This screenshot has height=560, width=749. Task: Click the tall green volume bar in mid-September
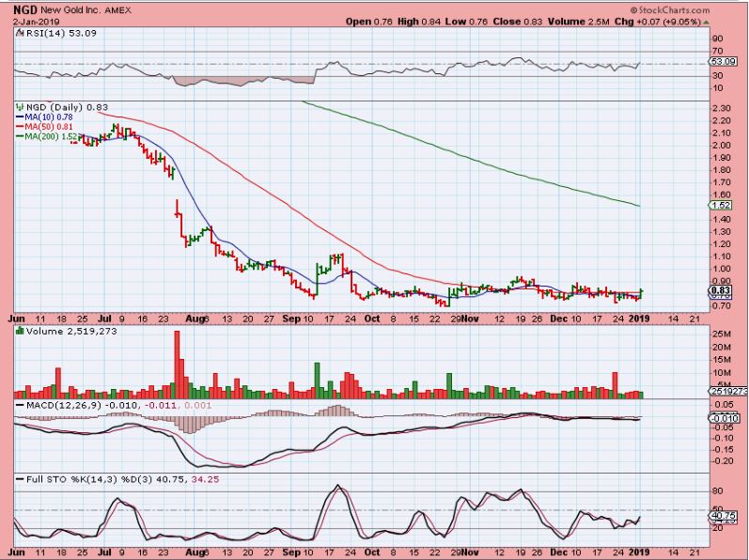coord(317,381)
